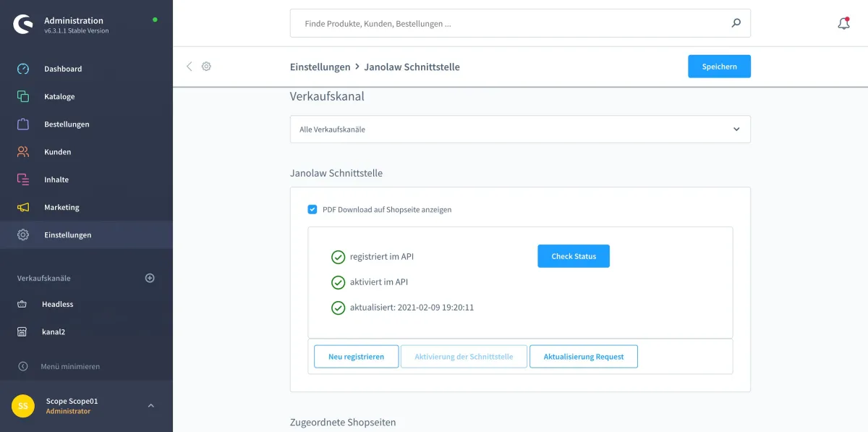Click the Shopware logo in the sidebar
This screenshot has height=432, width=868.
click(22, 25)
